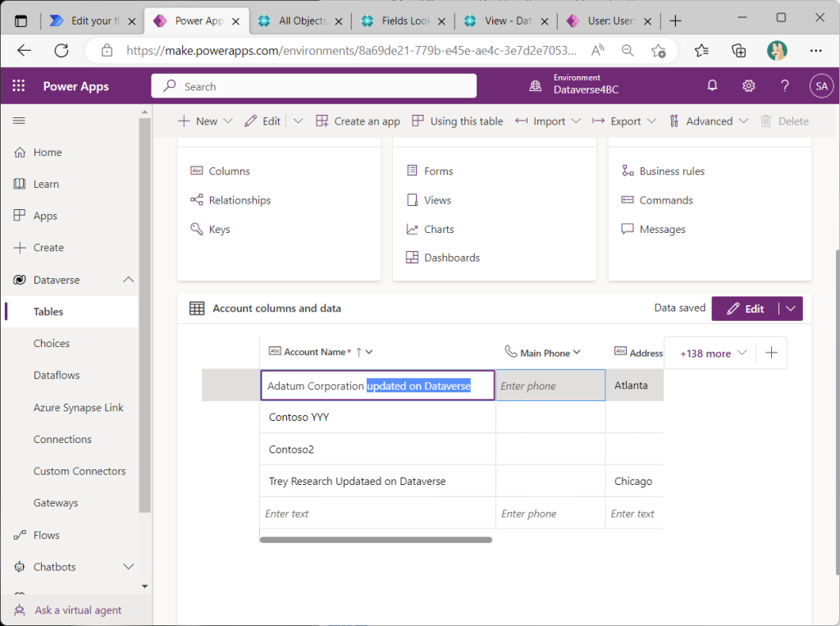Image resolution: width=840 pixels, height=626 pixels.
Task: Open Choices under Dataverse
Action: [52, 344]
